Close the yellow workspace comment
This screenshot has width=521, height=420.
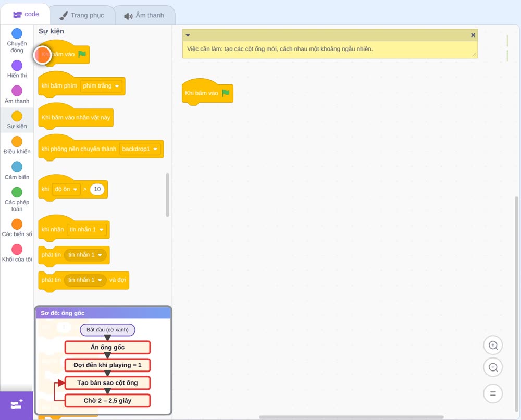click(x=473, y=35)
